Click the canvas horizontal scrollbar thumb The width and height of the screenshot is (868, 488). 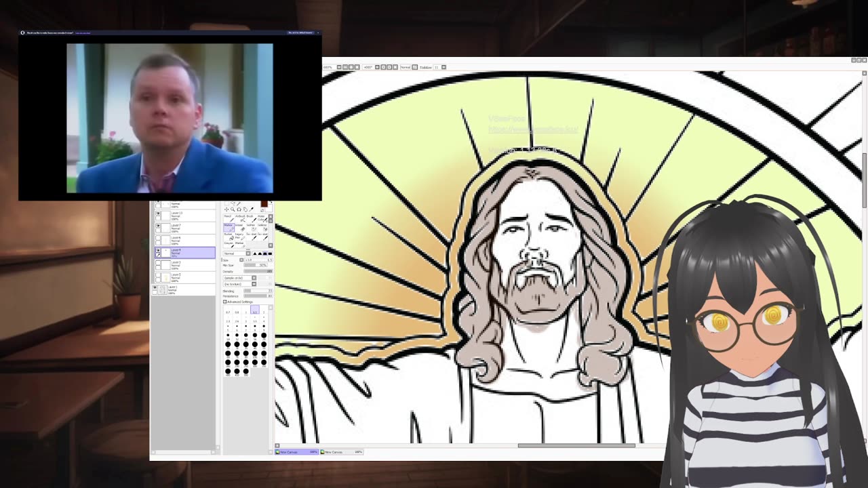576,446
